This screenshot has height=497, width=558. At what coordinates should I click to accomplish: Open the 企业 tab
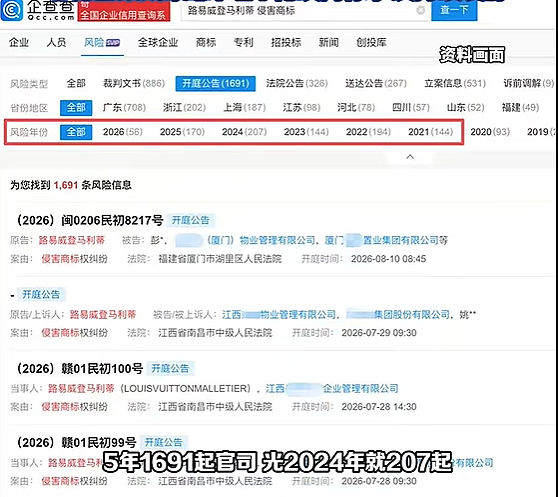(19, 42)
